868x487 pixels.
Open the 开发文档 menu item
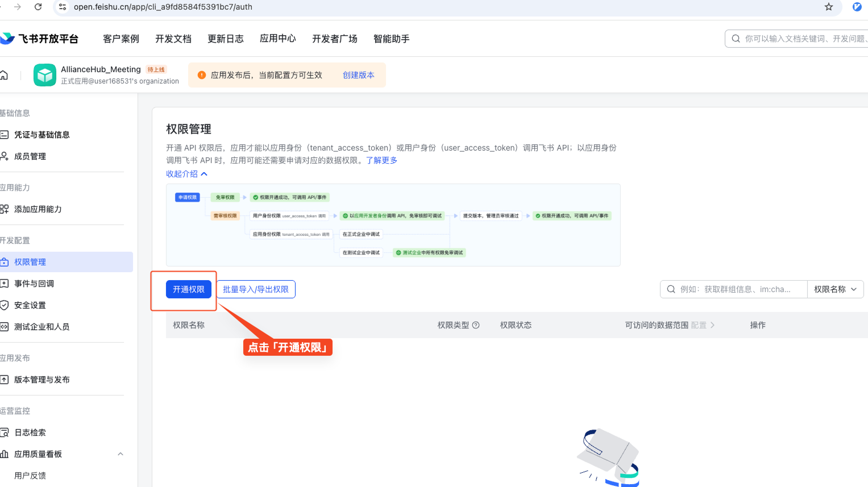173,38
